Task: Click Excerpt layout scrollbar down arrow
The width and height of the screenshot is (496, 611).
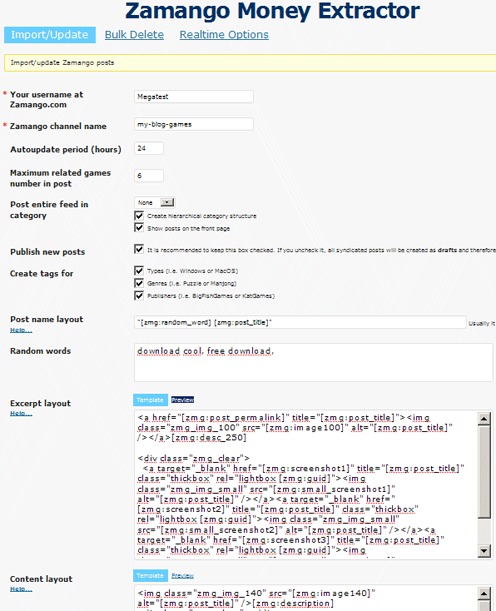Action: tap(484, 551)
